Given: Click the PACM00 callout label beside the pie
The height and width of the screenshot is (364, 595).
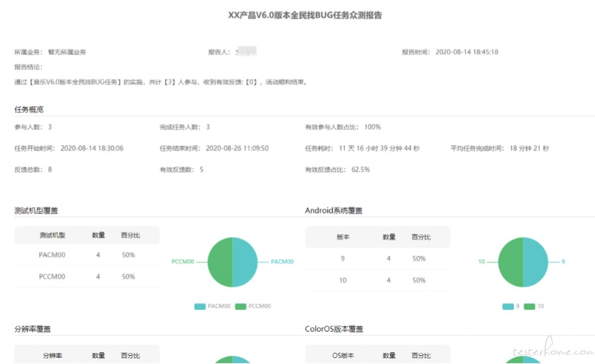Looking at the screenshot, I should 282,262.
